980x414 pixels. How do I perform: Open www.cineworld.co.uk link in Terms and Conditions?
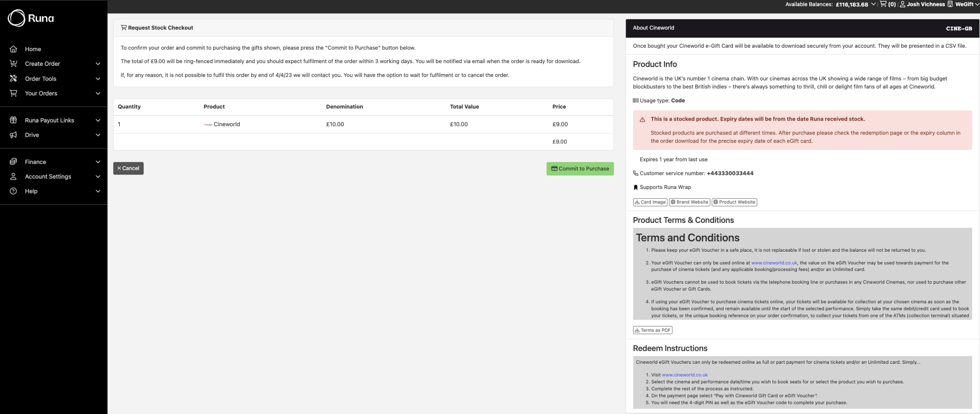coord(774,263)
